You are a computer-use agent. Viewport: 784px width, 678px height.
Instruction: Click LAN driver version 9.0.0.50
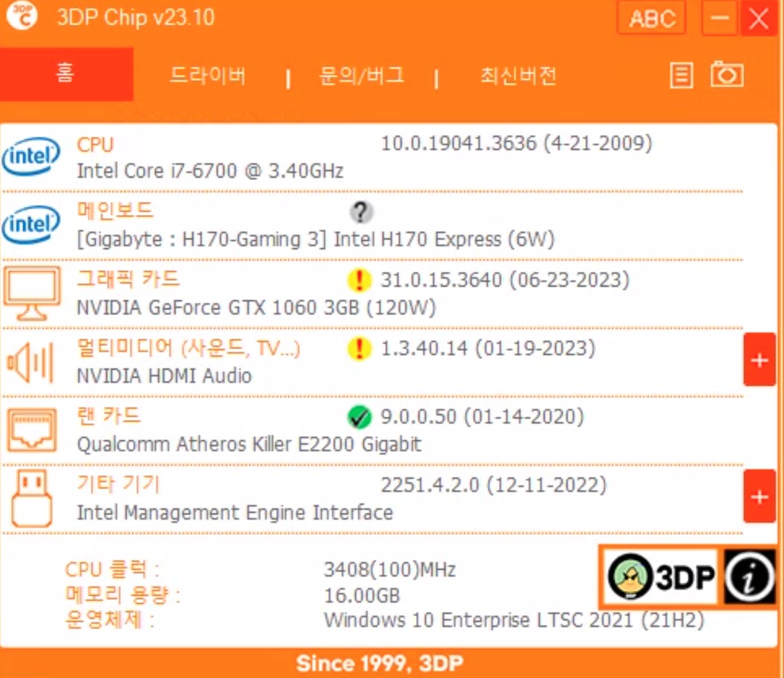(x=482, y=417)
